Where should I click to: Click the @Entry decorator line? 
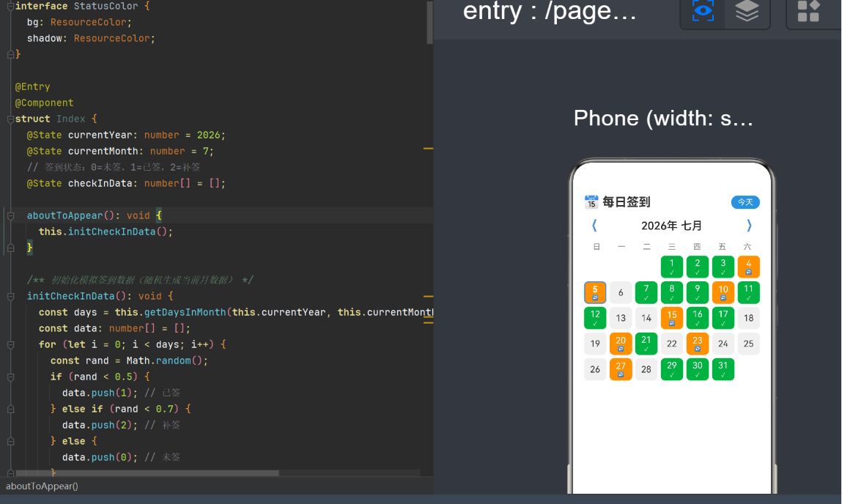tap(32, 87)
